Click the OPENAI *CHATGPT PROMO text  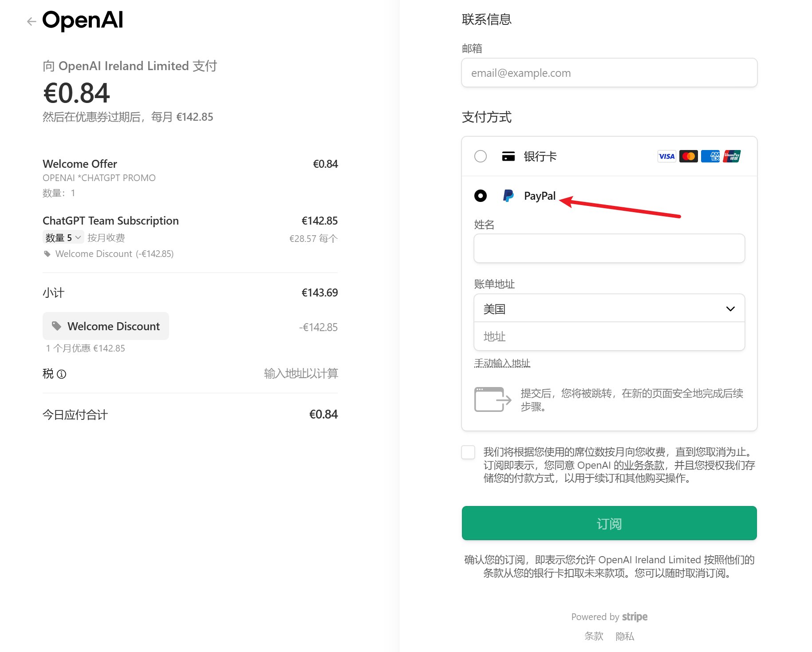(x=99, y=178)
